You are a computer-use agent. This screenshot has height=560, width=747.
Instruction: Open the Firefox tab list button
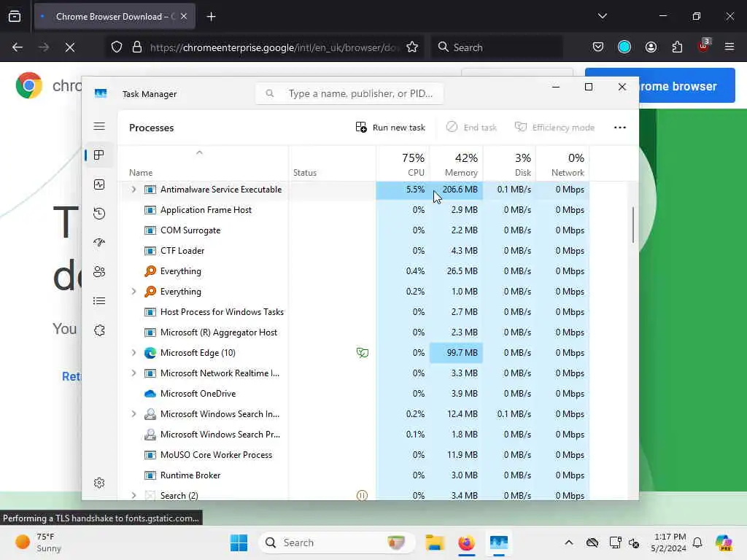click(602, 16)
